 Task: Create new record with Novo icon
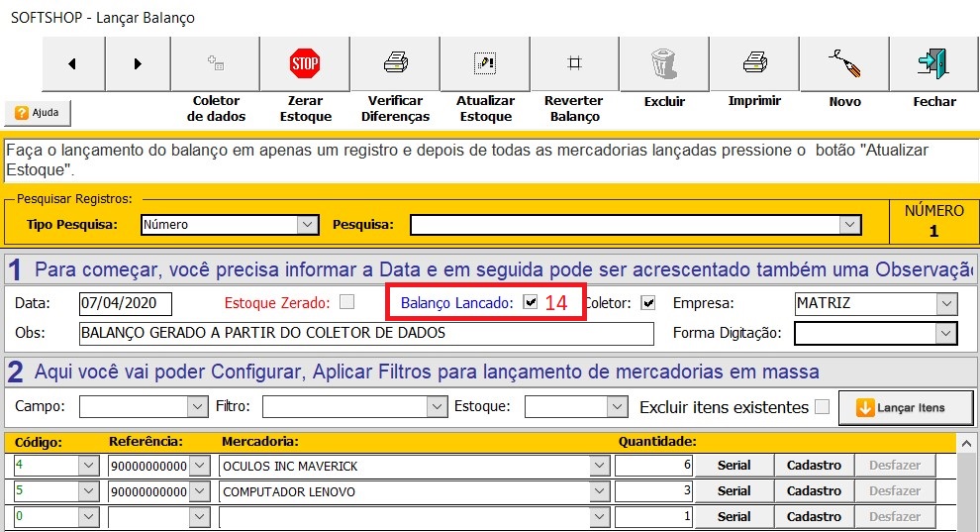(843, 64)
